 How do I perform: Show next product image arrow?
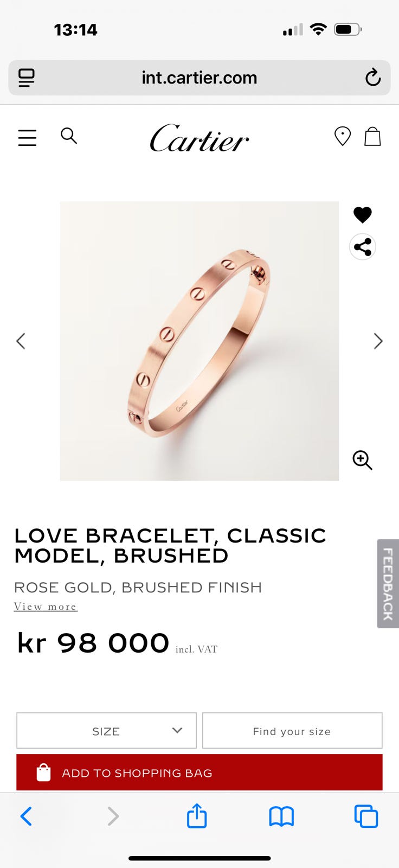pyautogui.click(x=378, y=341)
